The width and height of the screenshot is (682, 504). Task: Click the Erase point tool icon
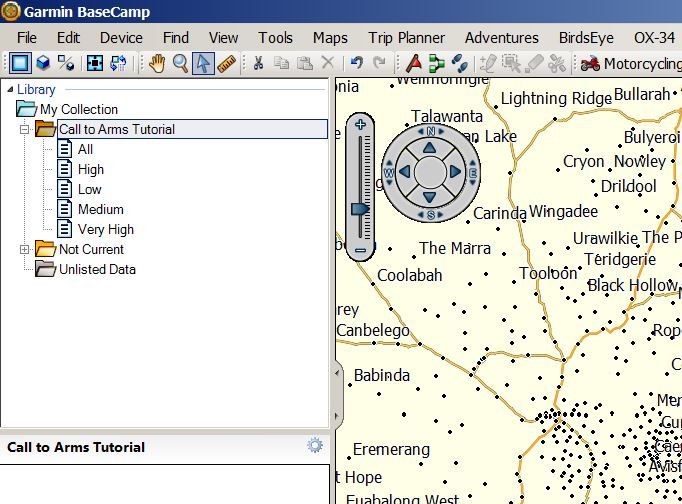534,63
